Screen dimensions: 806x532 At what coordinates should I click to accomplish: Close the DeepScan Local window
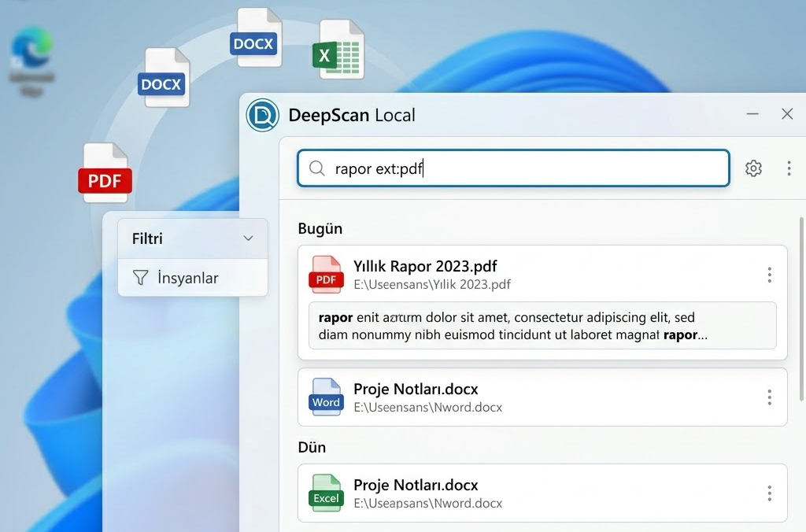click(x=787, y=114)
